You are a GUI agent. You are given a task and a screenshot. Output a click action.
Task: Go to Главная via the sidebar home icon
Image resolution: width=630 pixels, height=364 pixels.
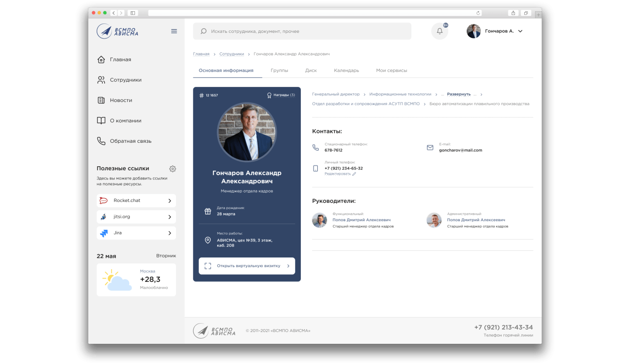point(101,60)
